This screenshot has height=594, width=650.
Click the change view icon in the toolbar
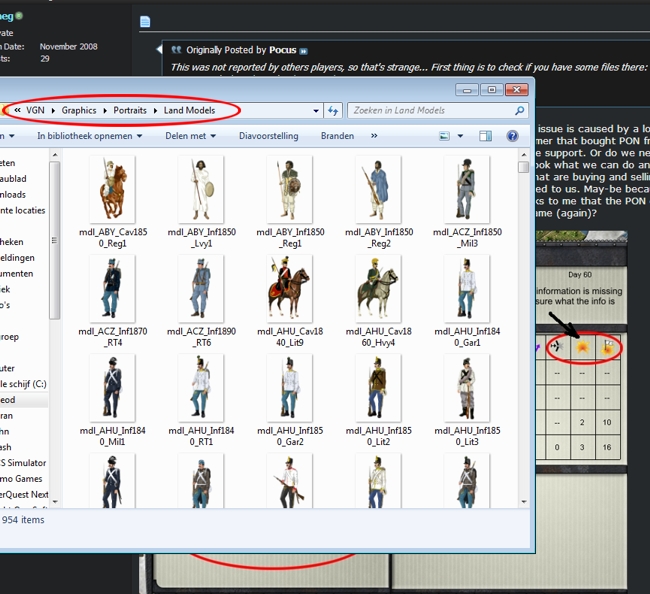pos(445,136)
